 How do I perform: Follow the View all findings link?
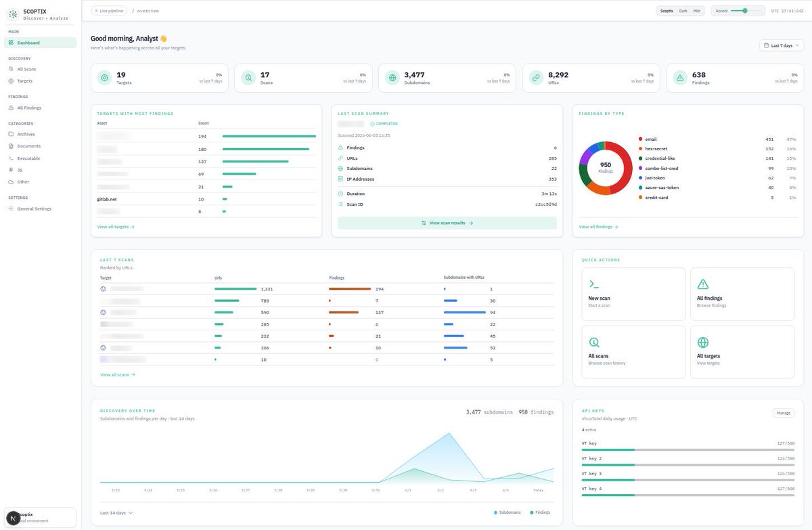(598, 227)
